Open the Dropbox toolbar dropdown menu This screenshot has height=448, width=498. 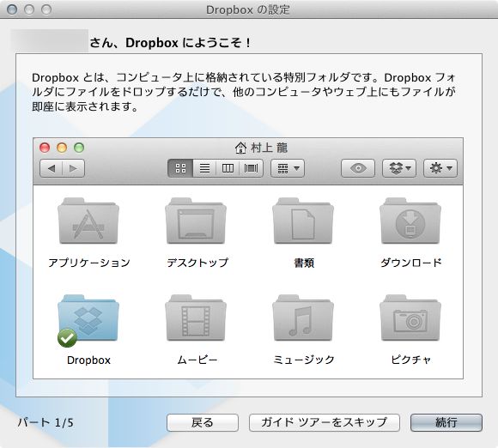tap(399, 168)
